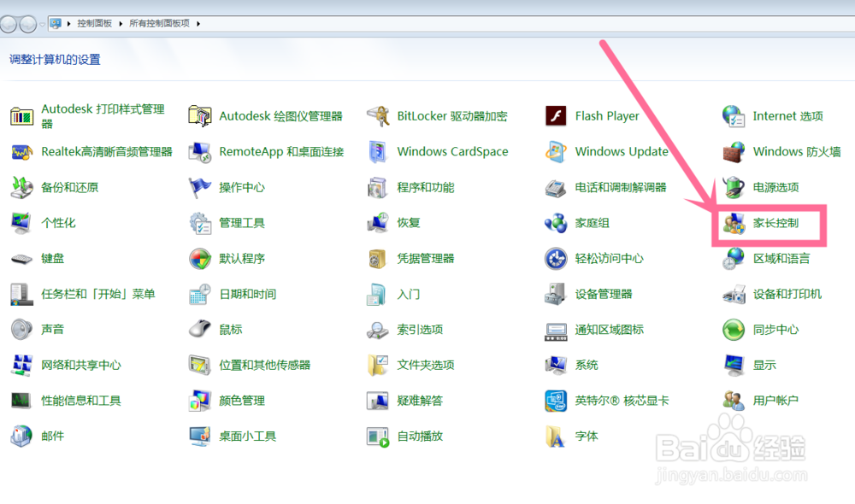The width and height of the screenshot is (855, 504).
Task: Open 任务栏和「开始」菜单 link
Action: 98,294
